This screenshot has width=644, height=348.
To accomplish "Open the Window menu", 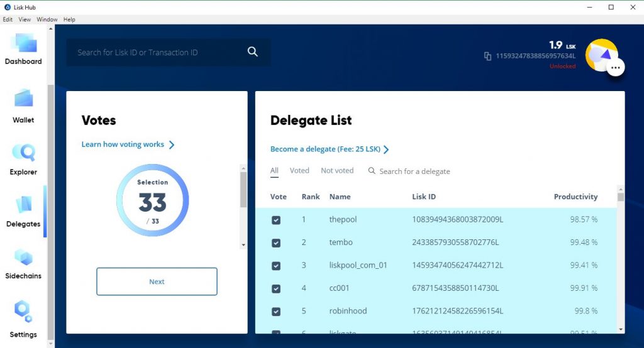I will pos(47,19).
